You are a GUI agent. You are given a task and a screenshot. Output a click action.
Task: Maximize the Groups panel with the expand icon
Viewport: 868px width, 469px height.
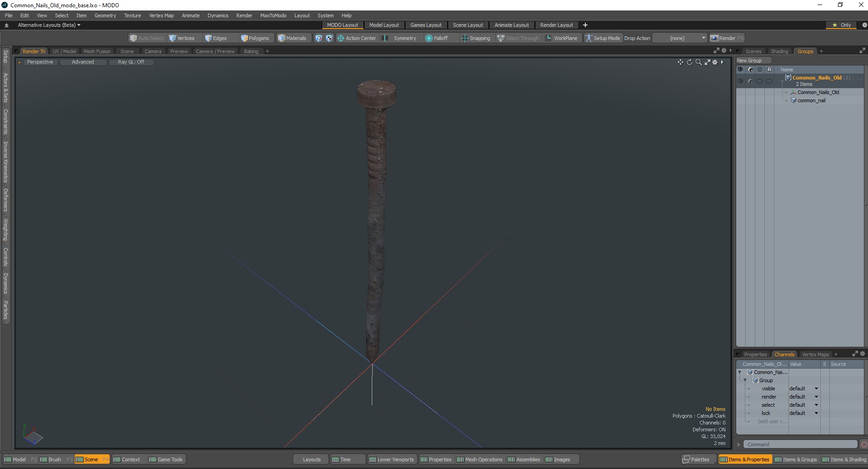pyautogui.click(x=862, y=51)
